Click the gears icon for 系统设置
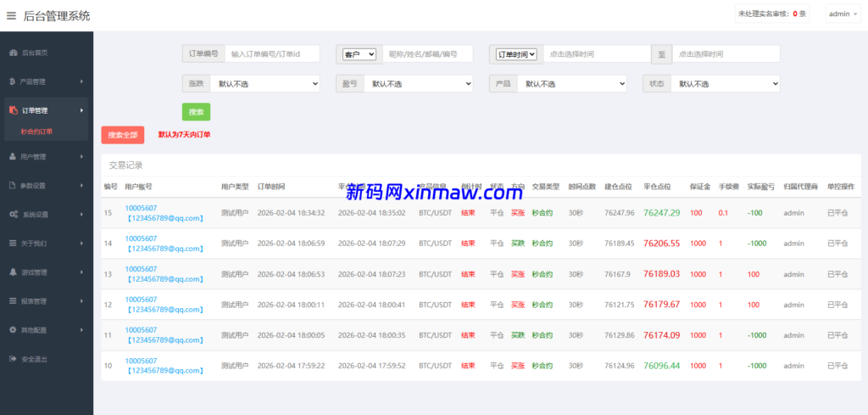The height and width of the screenshot is (415, 868). (14, 215)
